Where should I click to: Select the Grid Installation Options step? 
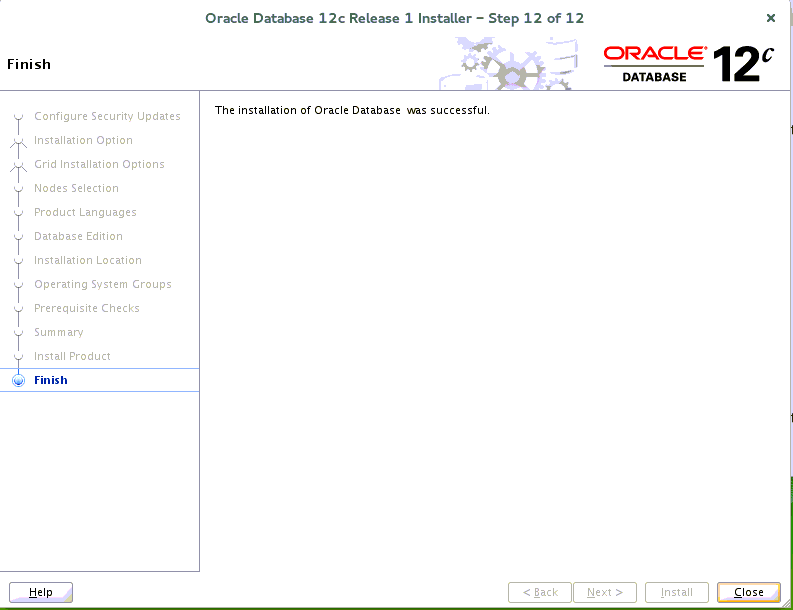pyautogui.click(x=99, y=164)
